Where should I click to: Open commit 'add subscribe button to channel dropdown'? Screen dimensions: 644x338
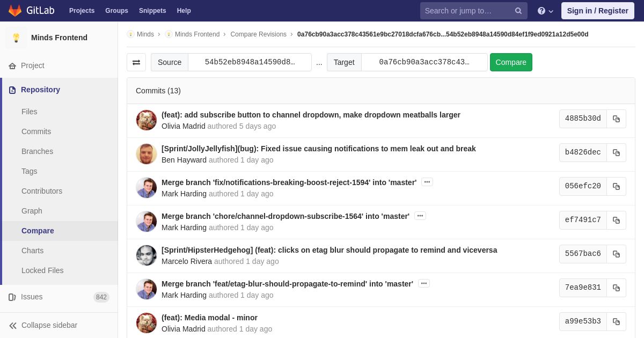[311, 115]
